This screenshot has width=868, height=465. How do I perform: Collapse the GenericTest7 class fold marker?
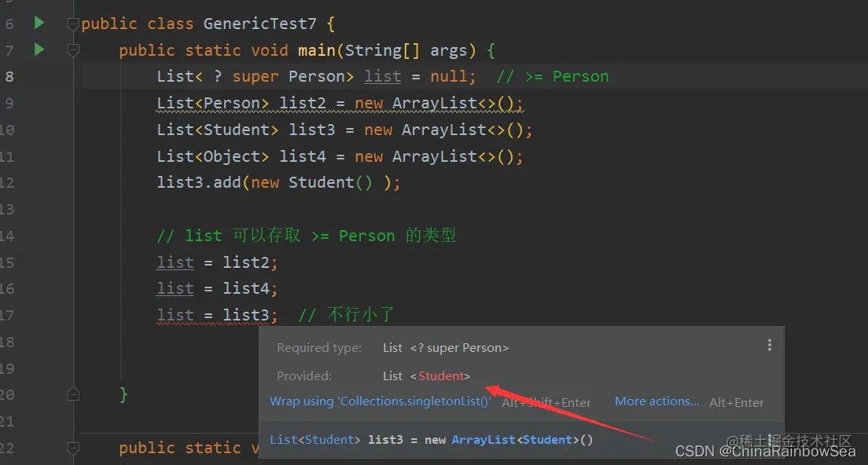[72, 24]
